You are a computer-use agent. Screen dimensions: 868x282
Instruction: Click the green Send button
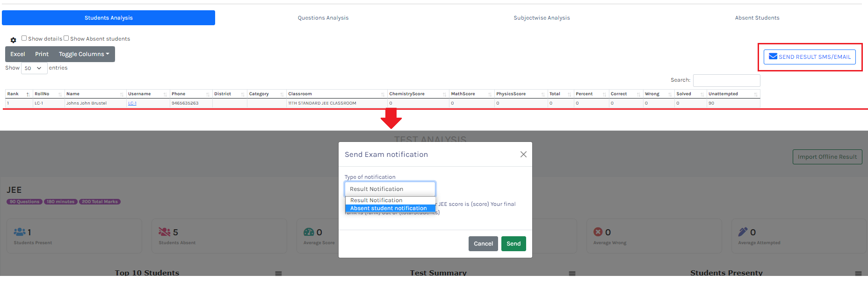[513, 244]
